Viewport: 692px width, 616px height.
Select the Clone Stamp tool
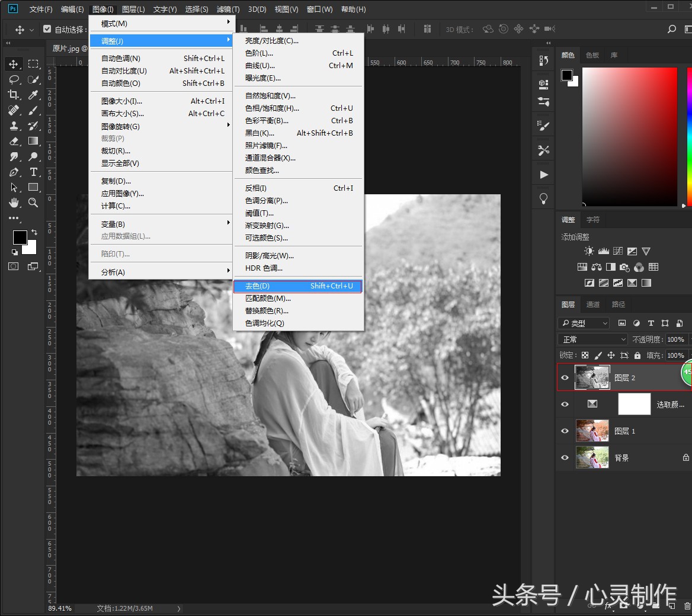pyautogui.click(x=14, y=126)
